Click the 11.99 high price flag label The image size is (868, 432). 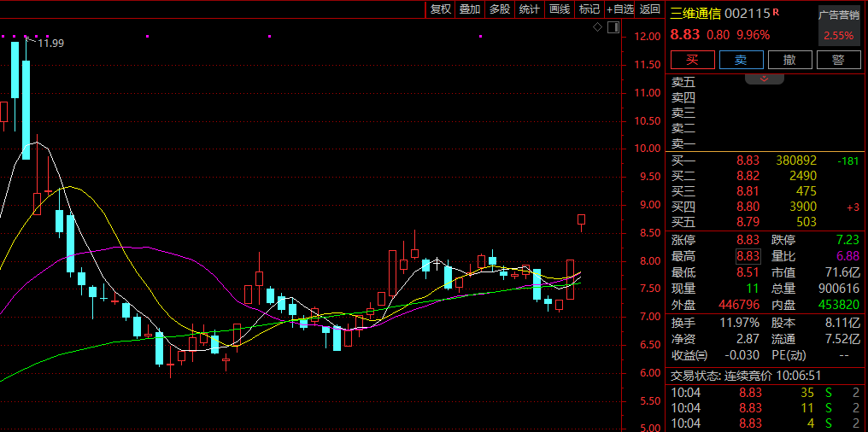tap(50, 44)
